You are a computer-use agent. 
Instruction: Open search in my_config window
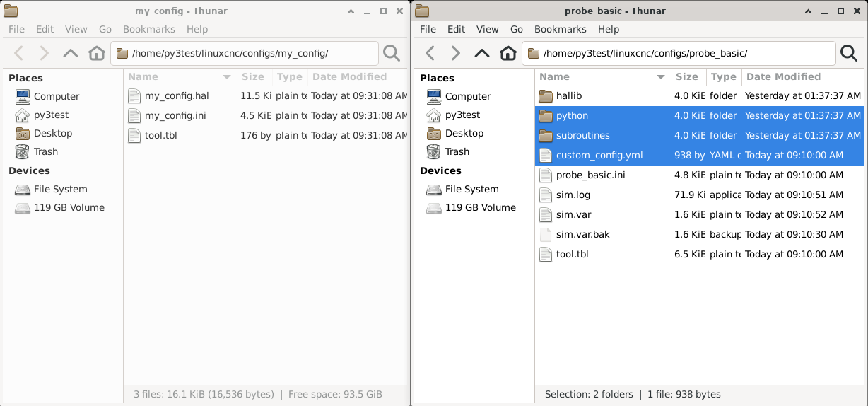[392, 53]
